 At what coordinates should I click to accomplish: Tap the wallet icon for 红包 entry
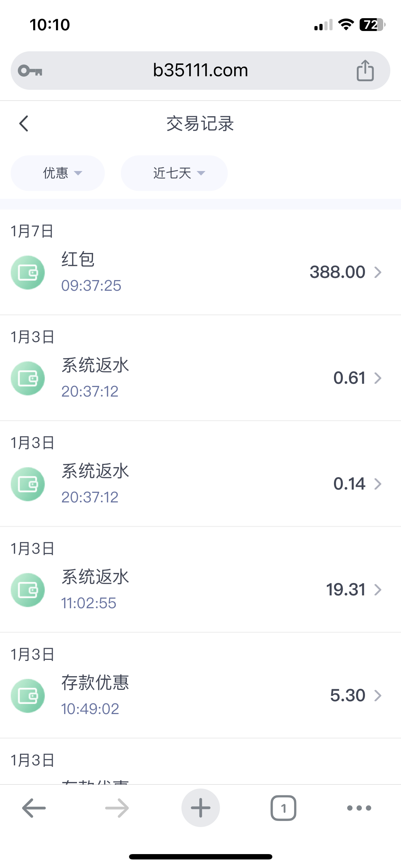pyautogui.click(x=28, y=273)
